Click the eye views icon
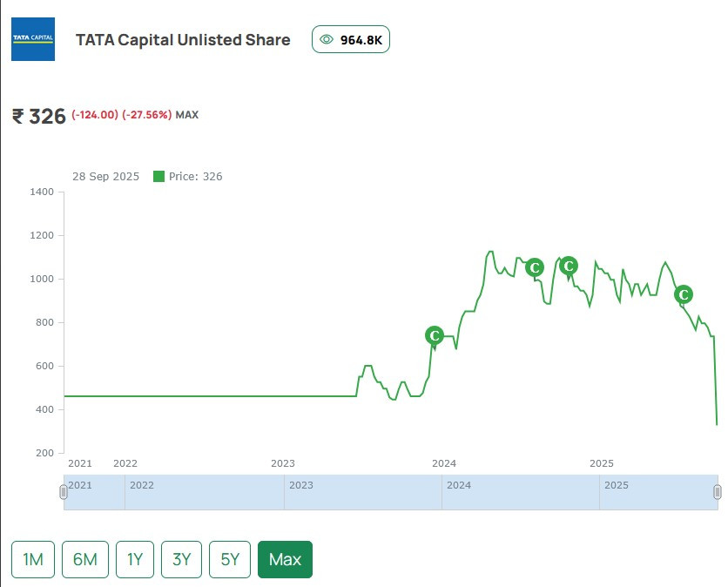The image size is (728, 587). point(327,39)
